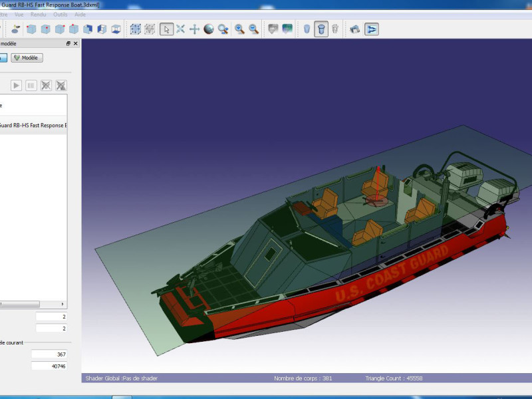Select the Guard RB-HS Fast Response list row
The image size is (532, 399).
pyautogui.click(x=33, y=125)
